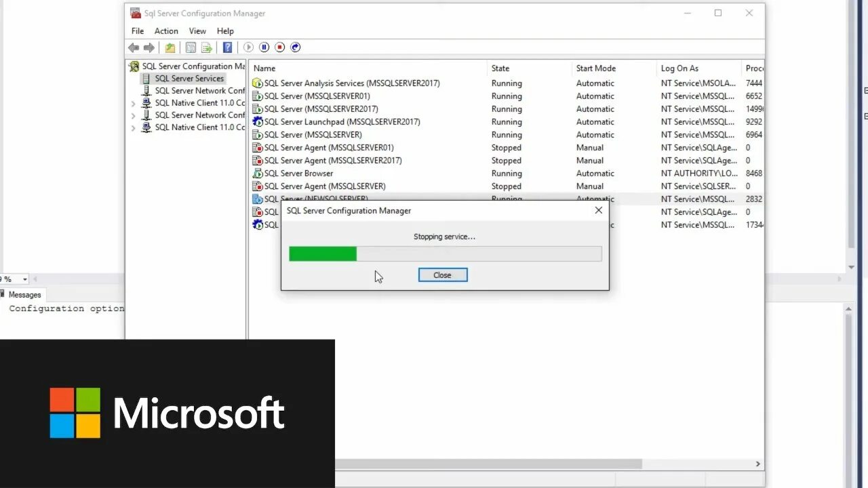The image size is (868, 488).
Task: Click the Back arrow toolbar icon
Action: [134, 47]
